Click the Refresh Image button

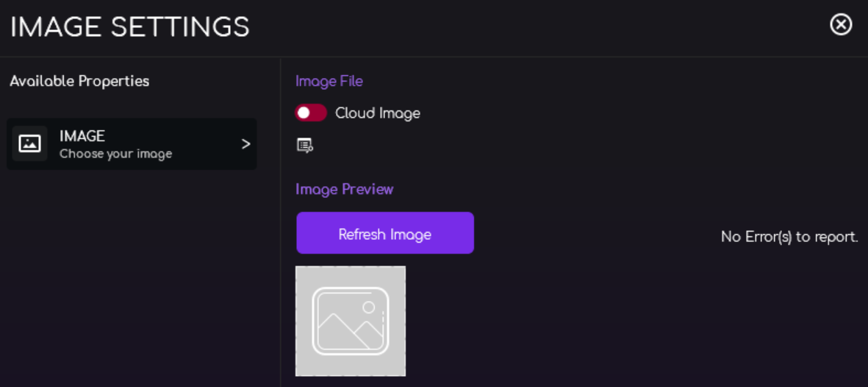(385, 233)
